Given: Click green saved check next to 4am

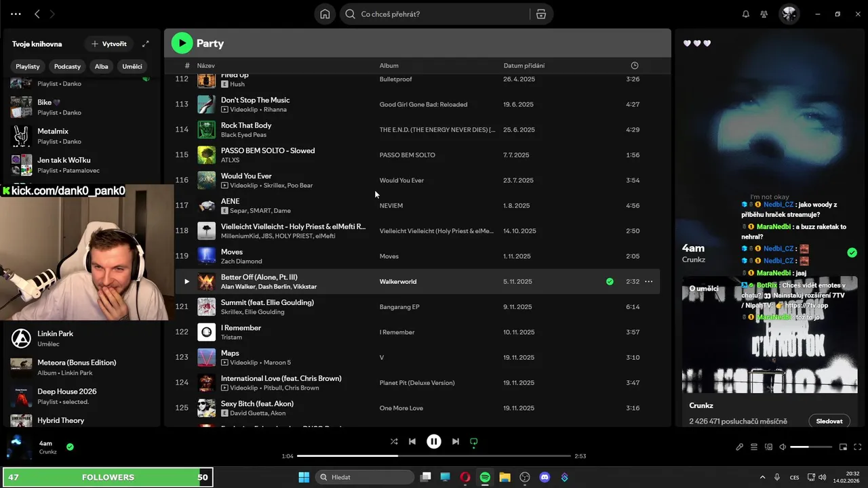Looking at the screenshot, I should pyautogui.click(x=70, y=447).
